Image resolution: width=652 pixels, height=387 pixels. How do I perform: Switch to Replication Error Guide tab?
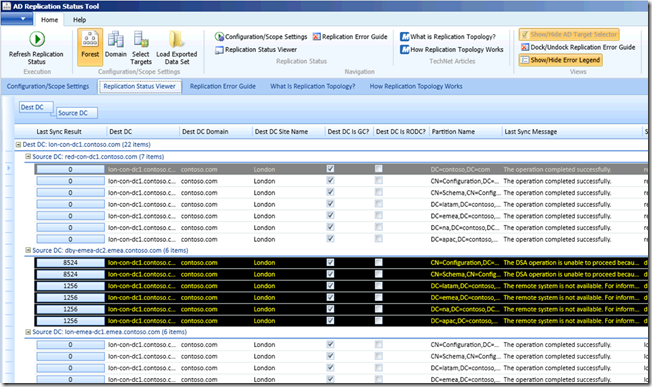222,86
